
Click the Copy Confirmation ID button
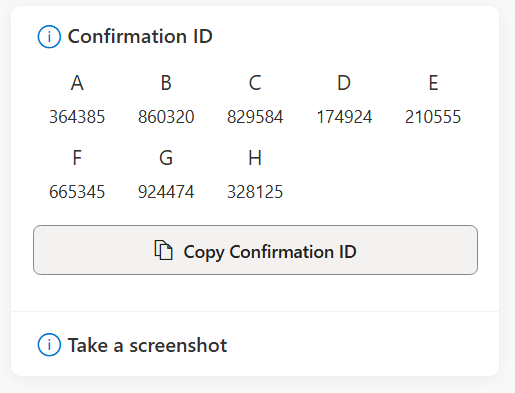[255, 250]
